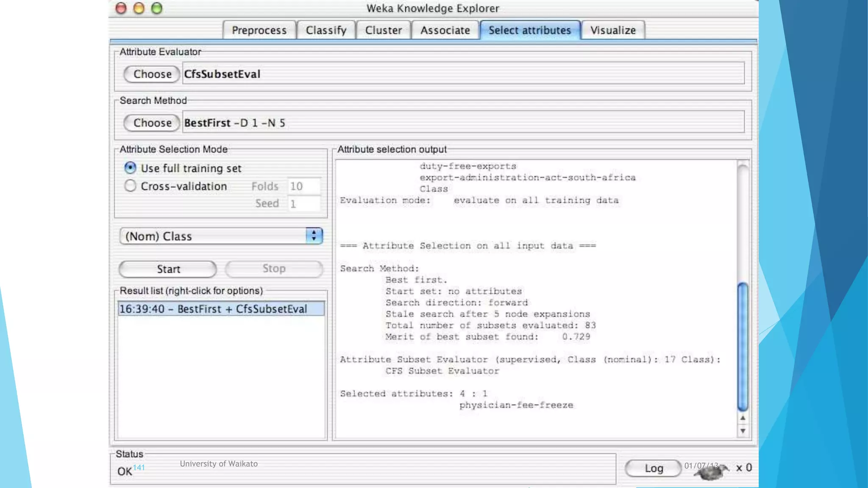Select BestFirst + CfsSubsetEval result entry
868x488 pixels.
221,309
